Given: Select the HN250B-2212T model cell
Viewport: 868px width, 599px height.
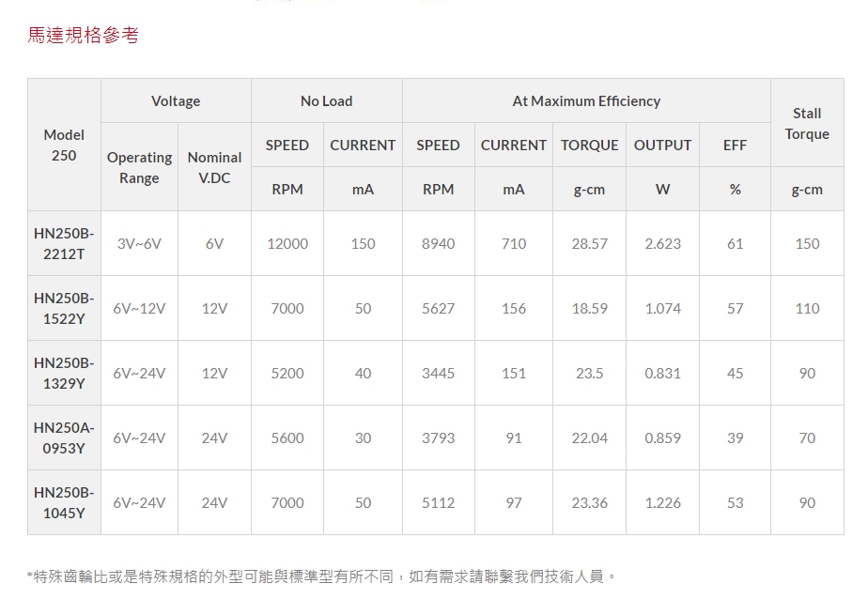Looking at the screenshot, I should pos(64,243).
